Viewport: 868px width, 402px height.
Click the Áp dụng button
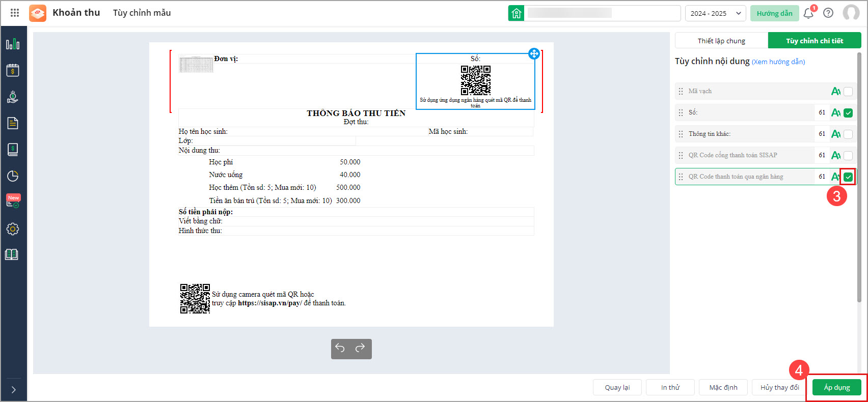coord(837,387)
